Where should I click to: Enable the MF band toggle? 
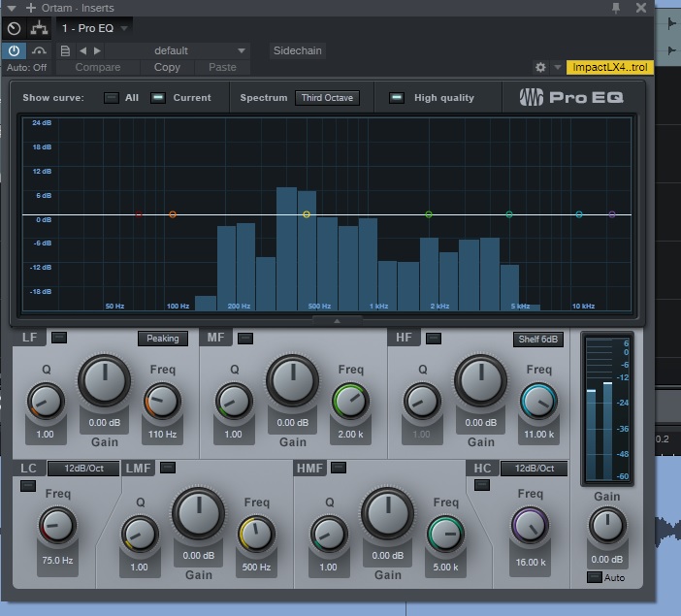click(245, 339)
